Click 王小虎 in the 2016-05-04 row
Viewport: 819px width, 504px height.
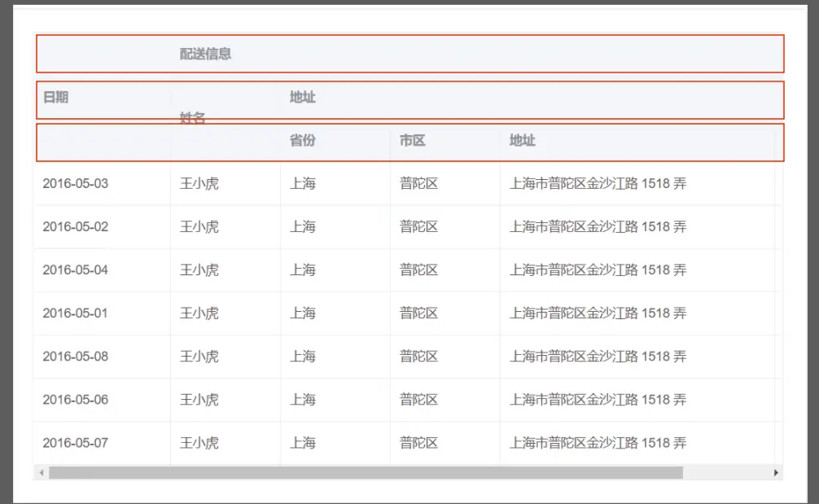[199, 270]
